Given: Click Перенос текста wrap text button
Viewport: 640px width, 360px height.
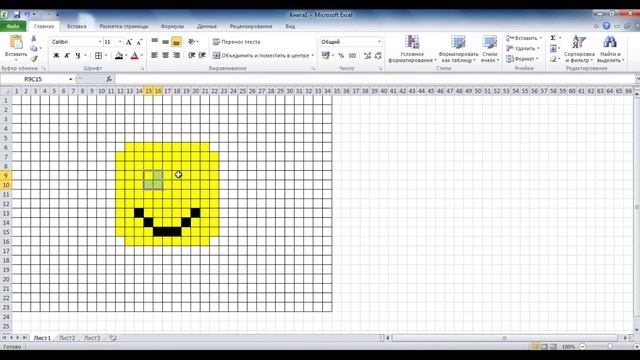Looking at the screenshot, I should point(236,42).
